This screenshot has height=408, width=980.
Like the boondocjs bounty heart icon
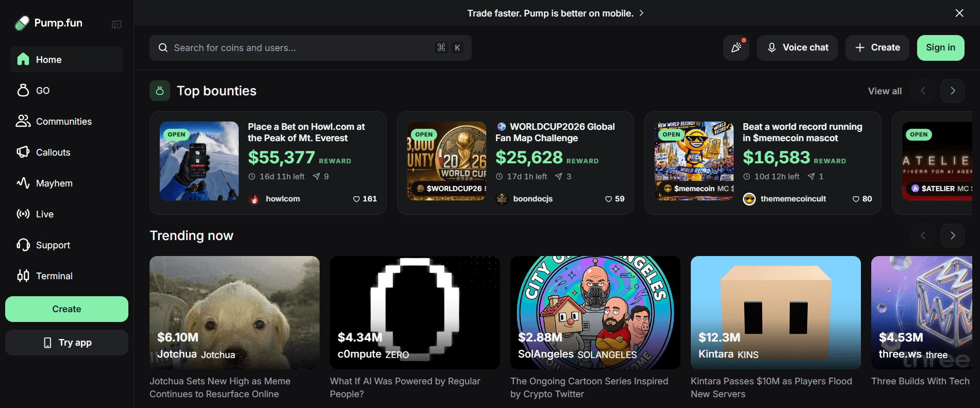pos(609,199)
